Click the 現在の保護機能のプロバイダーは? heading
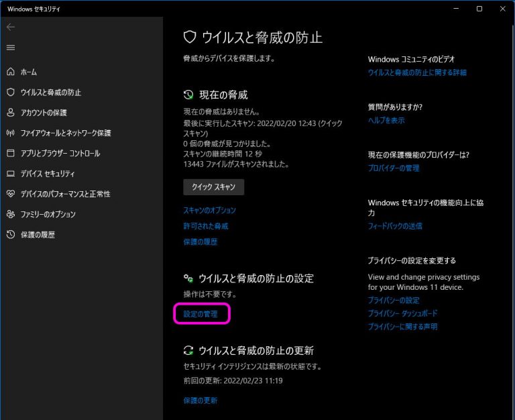 coord(418,155)
